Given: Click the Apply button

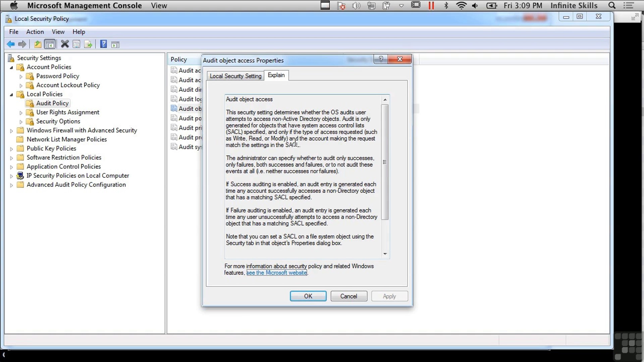Looking at the screenshot, I should point(389,296).
